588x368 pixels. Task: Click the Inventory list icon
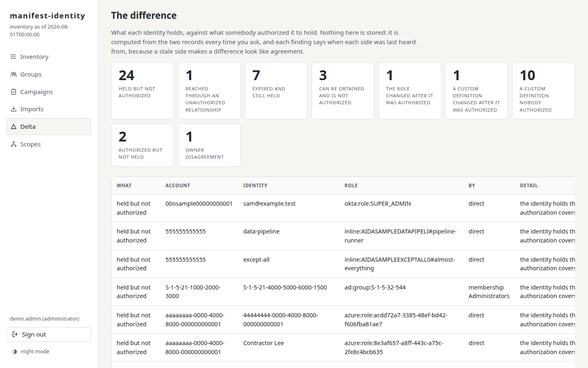[13, 57]
